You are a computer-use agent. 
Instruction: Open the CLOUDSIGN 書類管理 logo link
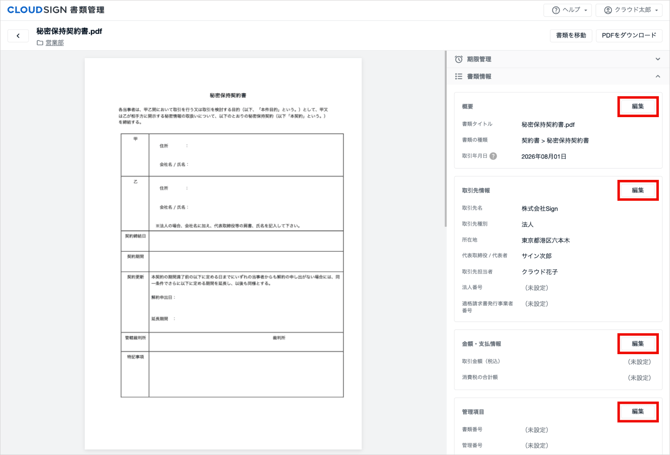click(x=56, y=10)
